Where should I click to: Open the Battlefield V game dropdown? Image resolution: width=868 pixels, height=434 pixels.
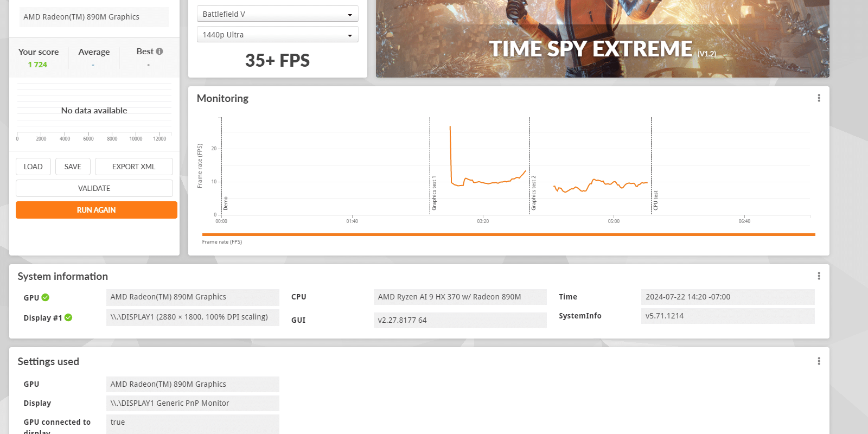pos(277,14)
